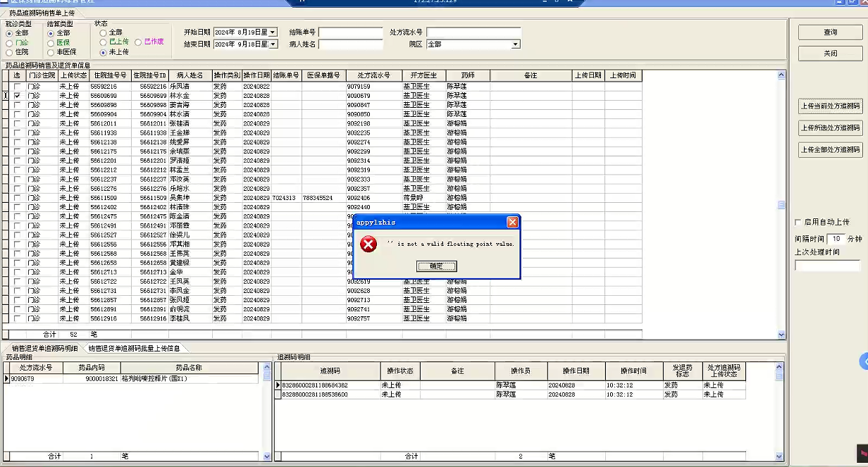This screenshot has height=467, width=868.
Task: Click the 操作员 column header
Action: (521, 371)
